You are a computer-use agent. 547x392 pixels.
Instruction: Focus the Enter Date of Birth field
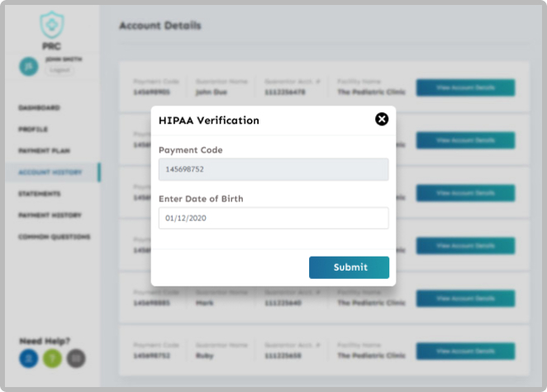(273, 218)
